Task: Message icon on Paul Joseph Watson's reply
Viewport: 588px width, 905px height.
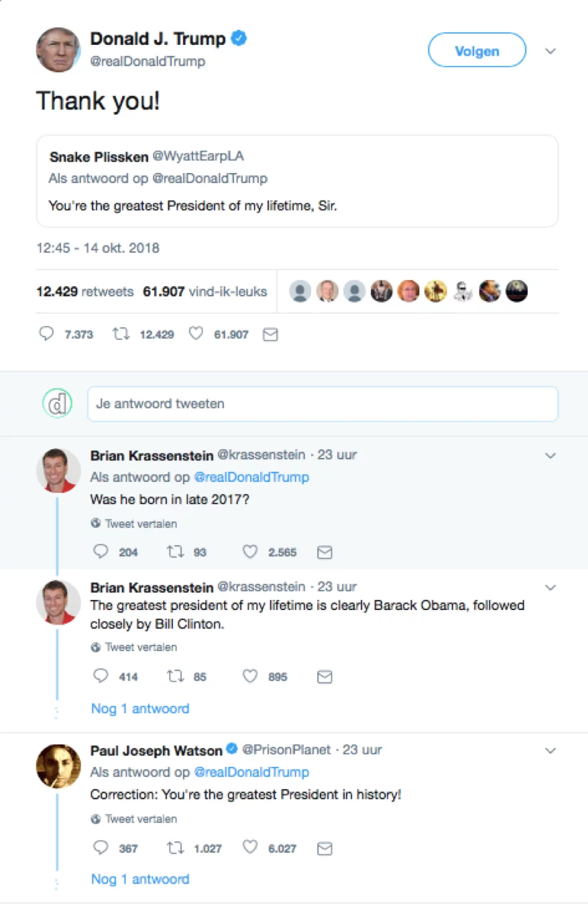Action: pos(325,848)
